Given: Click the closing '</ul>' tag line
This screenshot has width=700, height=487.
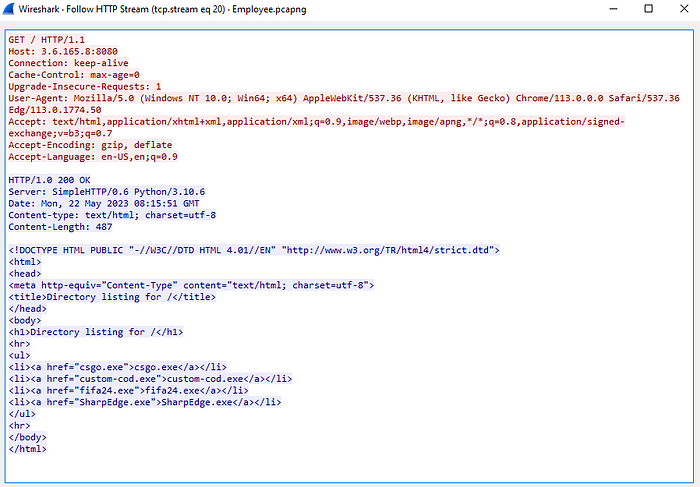Looking at the screenshot, I should click(x=22, y=414).
